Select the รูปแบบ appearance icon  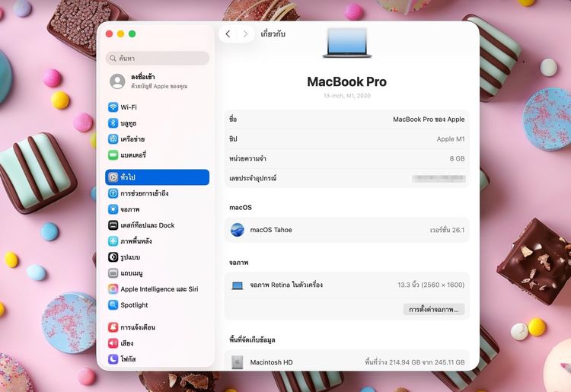click(x=113, y=257)
